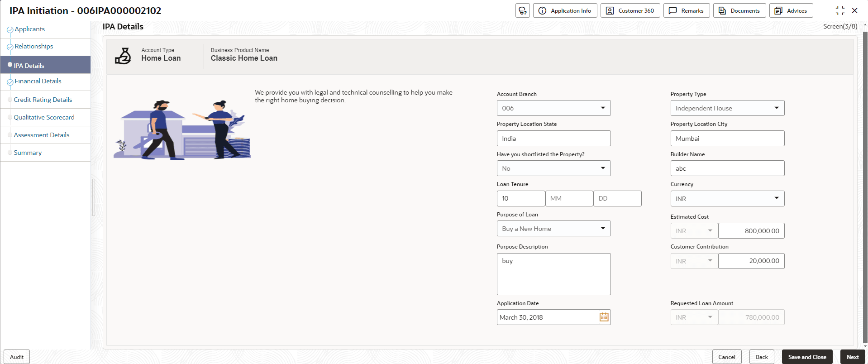
Task: Open the Purpose of Loan dropdown
Action: coord(602,229)
